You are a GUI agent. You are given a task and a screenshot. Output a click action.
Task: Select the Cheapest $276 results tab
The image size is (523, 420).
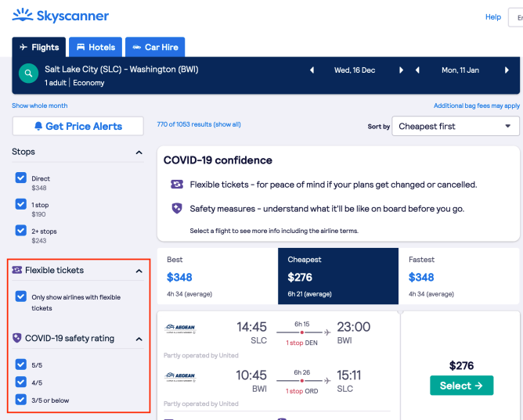coord(338,276)
